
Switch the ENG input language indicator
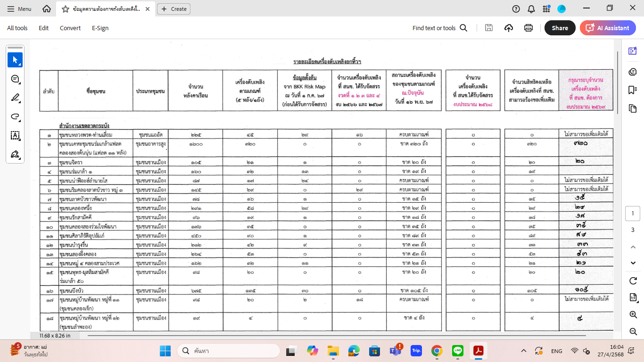point(557,351)
